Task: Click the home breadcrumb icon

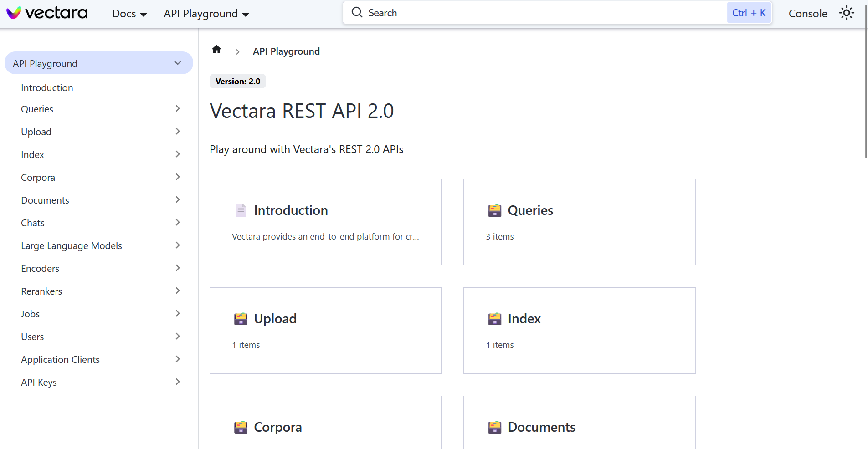Action: [216, 50]
